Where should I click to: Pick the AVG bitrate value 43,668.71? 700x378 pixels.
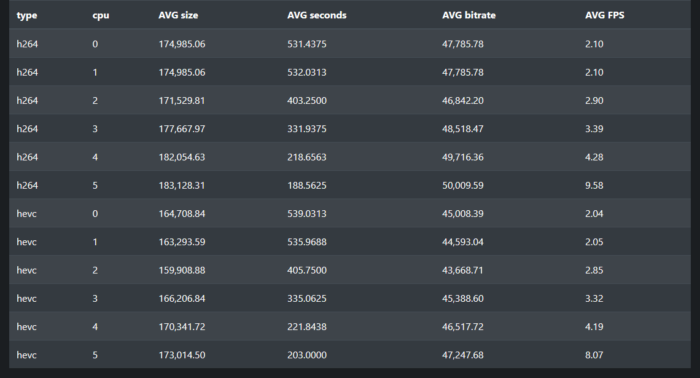point(462,270)
